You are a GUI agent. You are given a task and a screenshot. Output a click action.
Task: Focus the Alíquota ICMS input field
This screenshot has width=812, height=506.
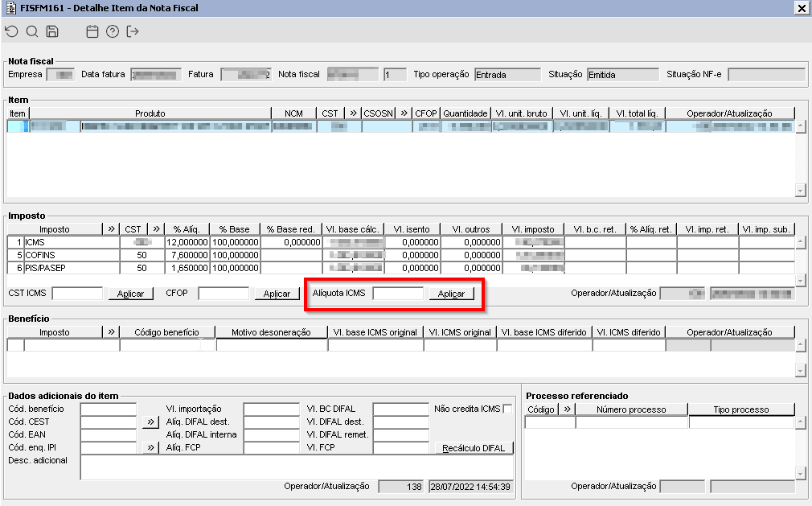coord(398,293)
